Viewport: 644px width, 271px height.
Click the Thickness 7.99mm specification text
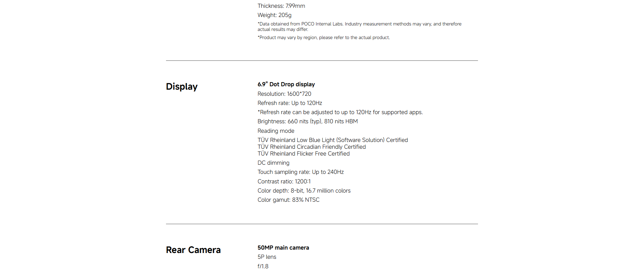[x=281, y=6]
